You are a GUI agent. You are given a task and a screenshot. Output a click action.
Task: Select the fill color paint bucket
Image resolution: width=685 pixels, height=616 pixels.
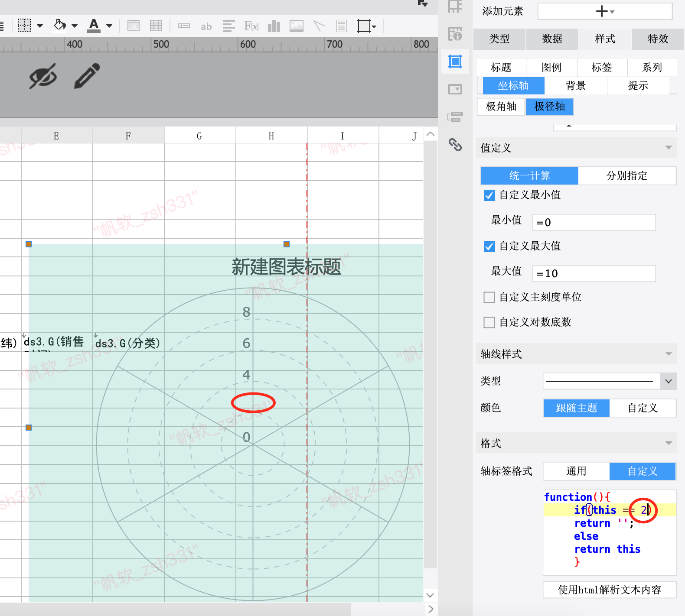60,25
